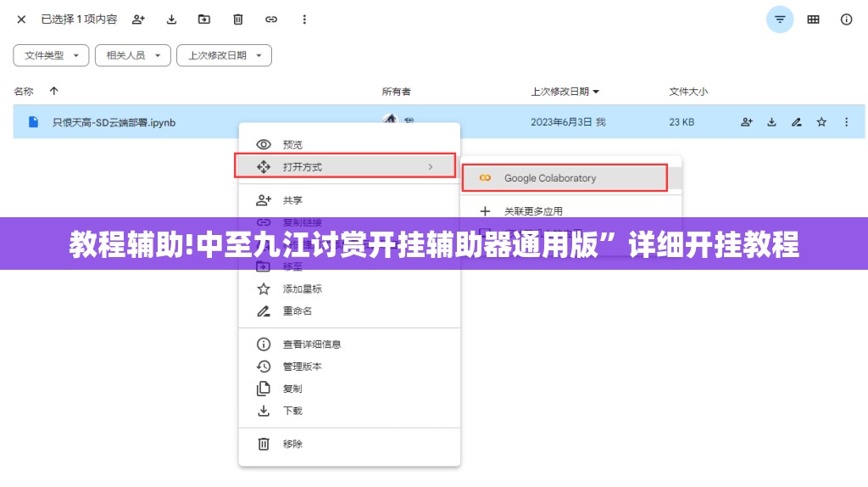The width and height of the screenshot is (868, 487).
Task: Open the file row three-dot menu
Action: click(x=847, y=122)
